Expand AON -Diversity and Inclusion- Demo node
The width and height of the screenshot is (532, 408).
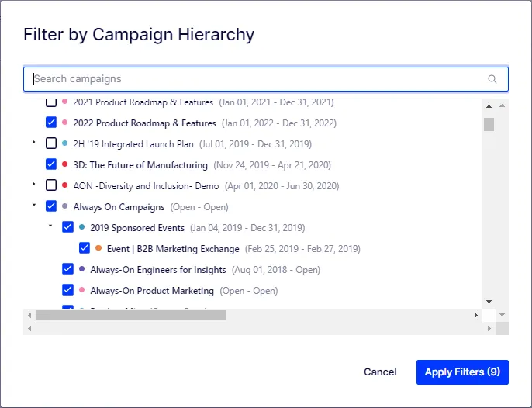click(x=34, y=185)
